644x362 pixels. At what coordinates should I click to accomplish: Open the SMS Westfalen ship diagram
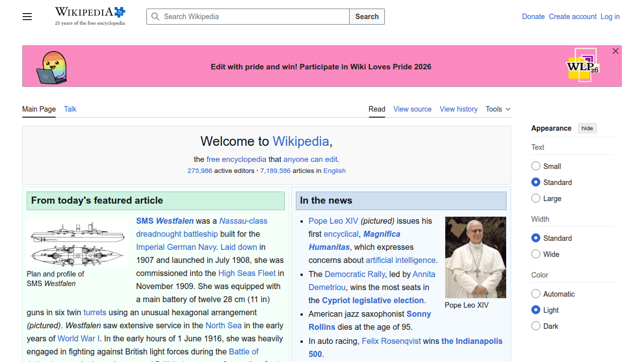point(77,243)
